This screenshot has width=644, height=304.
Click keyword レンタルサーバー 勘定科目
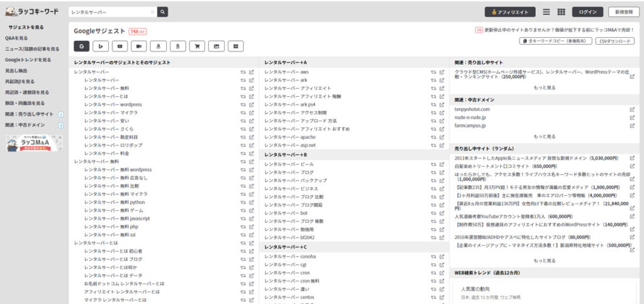[111, 137]
